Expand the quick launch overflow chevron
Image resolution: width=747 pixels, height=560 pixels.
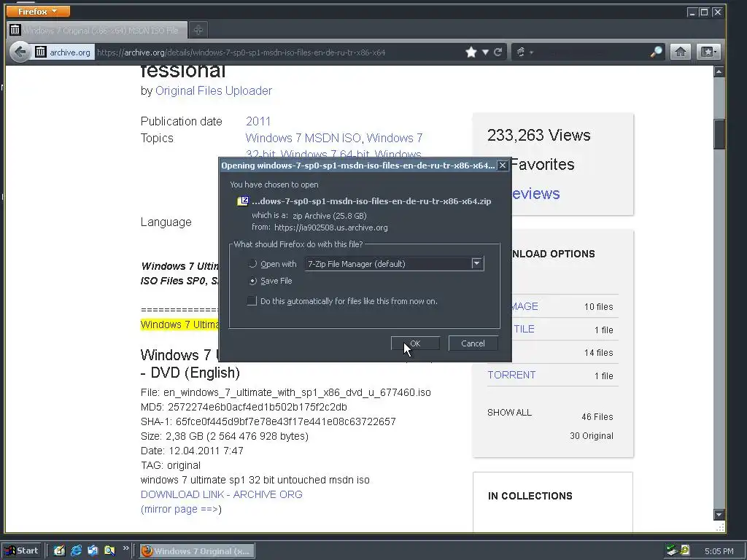click(125, 548)
